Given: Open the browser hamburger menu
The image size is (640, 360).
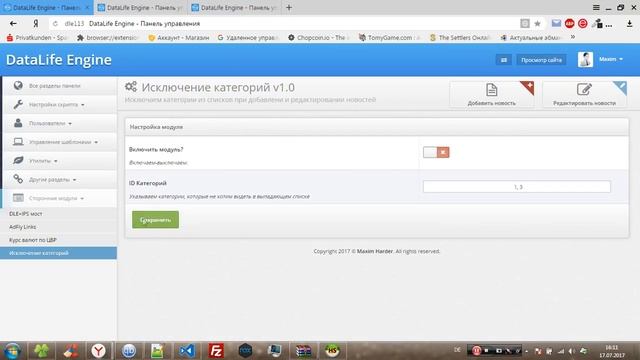Looking at the screenshot, I should pyautogui.click(x=596, y=7).
